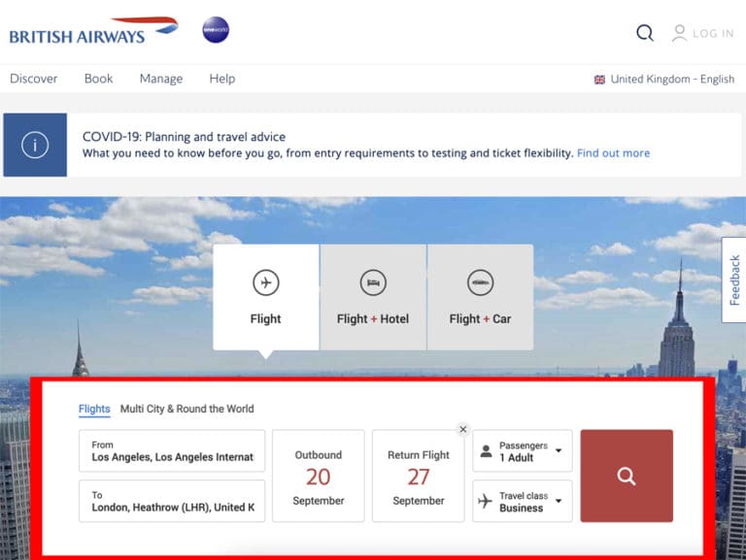
Task: Click the Travel class dropdown arrow
Action: (x=559, y=501)
